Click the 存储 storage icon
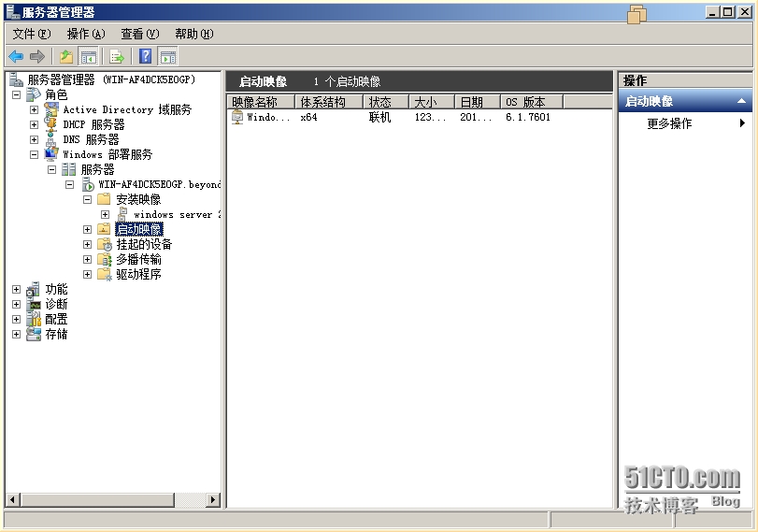The width and height of the screenshot is (758, 532). click(x=34, y=334)
